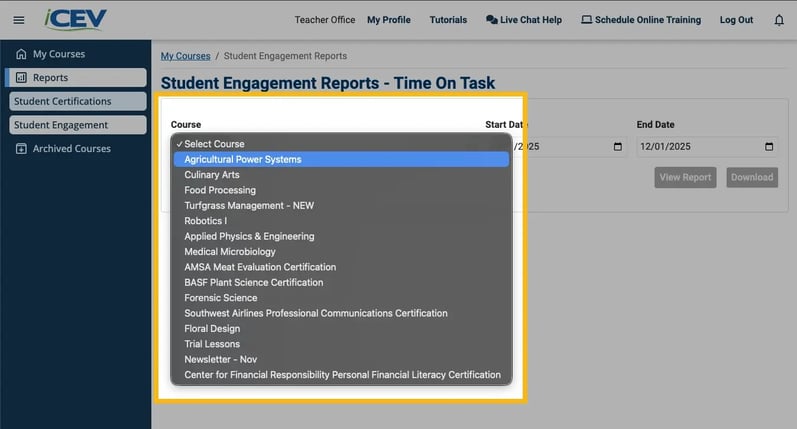Follow the My Courses breadcrumb link
The width and height of the screenshot is (797, 429).
[x=186, y=56]
